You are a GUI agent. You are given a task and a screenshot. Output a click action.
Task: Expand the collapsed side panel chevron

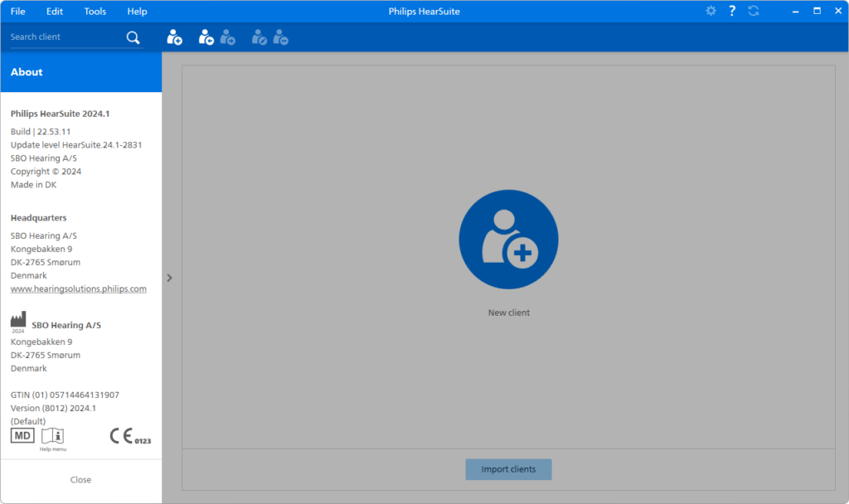169,278
